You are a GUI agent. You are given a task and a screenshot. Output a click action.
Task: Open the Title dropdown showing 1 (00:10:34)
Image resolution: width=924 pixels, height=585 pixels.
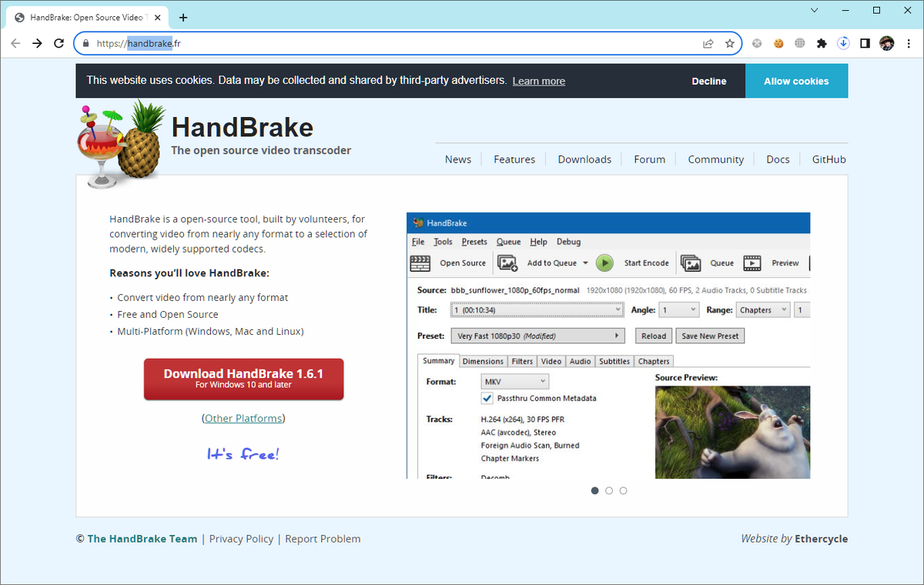537,310
